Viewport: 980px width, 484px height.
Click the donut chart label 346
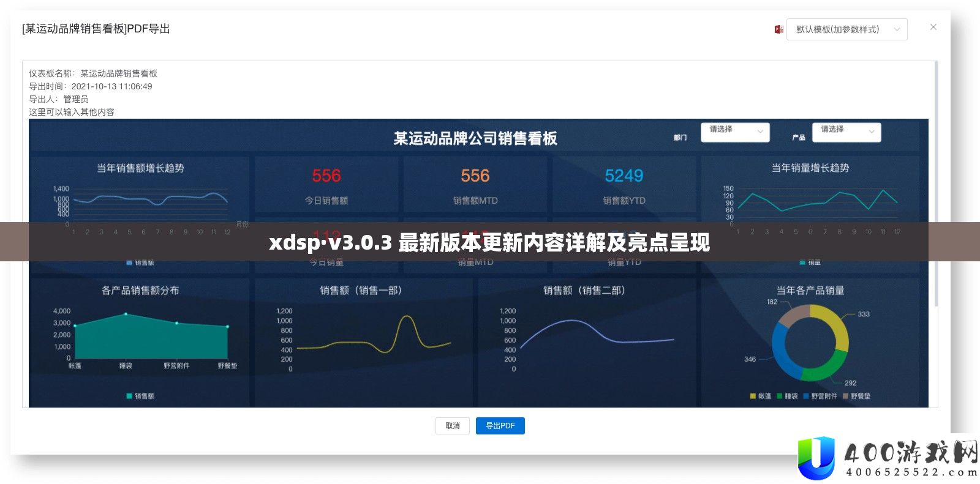coord(750,360)
